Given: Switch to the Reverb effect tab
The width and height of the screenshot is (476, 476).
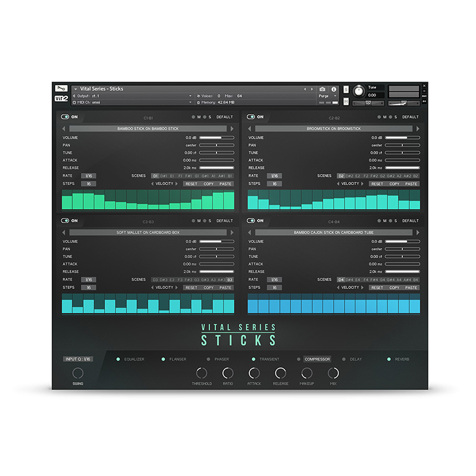Looking at the screenshot, I should tap(402, 359).
